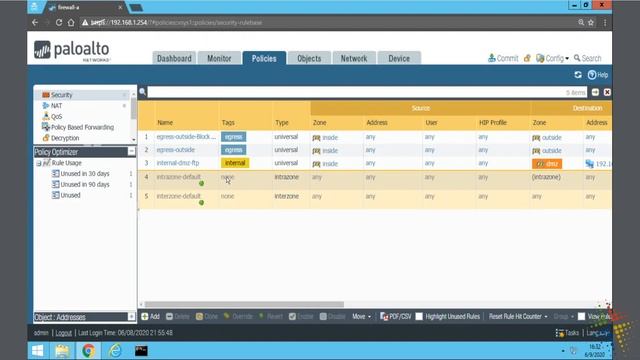
Task: Click the Enable button
Action: click(301, 316)
